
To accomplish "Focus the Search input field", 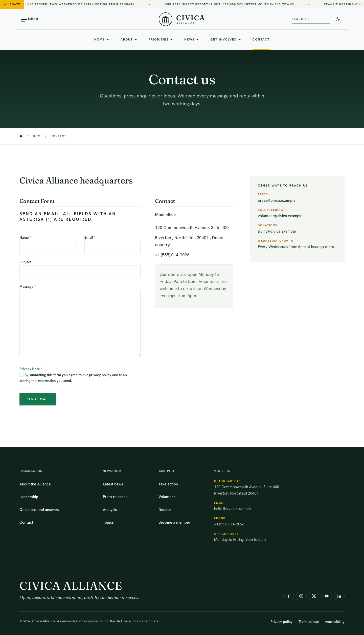I will [311, 19].
